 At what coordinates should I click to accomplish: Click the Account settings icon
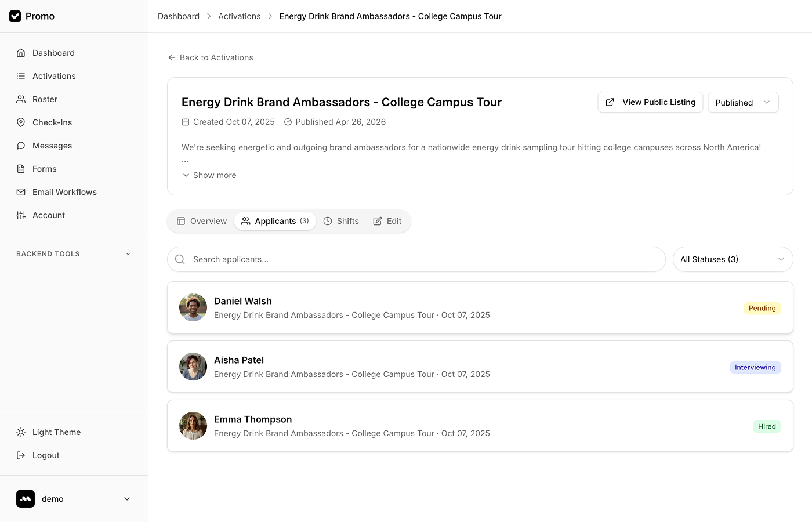tap(21, 215)
